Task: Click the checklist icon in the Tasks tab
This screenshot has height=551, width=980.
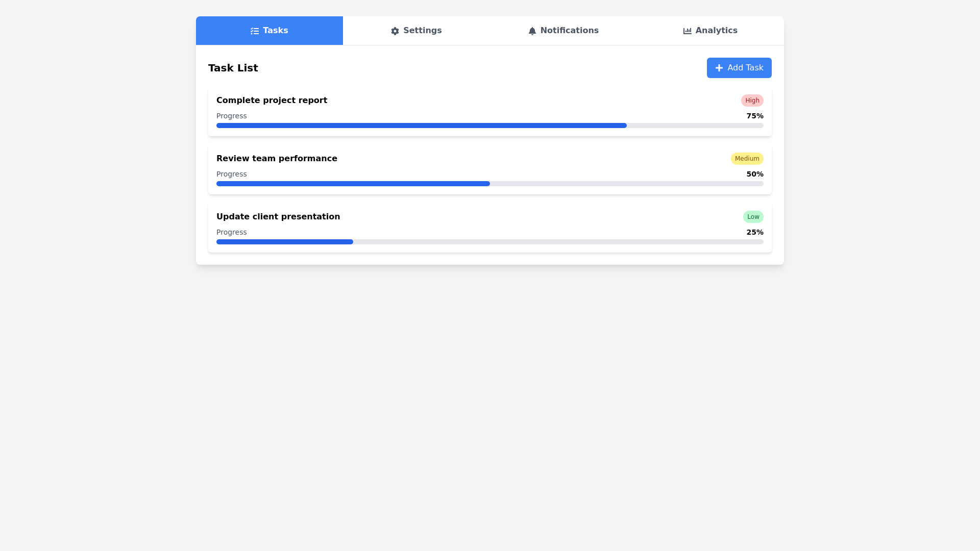Action: (255, 31)
